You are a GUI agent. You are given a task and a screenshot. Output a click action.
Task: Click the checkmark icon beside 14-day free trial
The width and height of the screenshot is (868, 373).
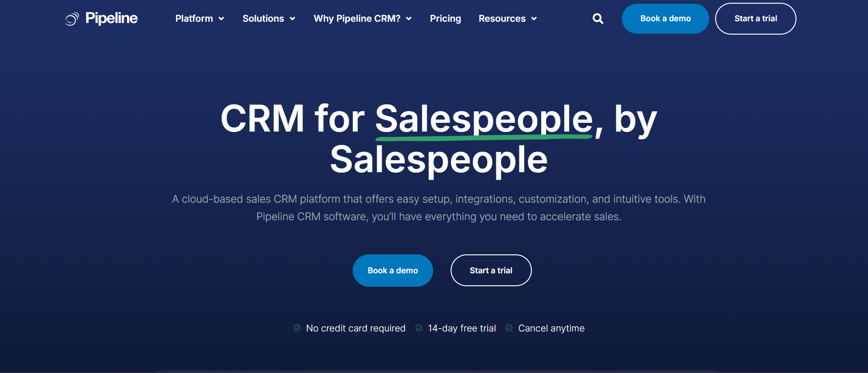pos(419,328)
